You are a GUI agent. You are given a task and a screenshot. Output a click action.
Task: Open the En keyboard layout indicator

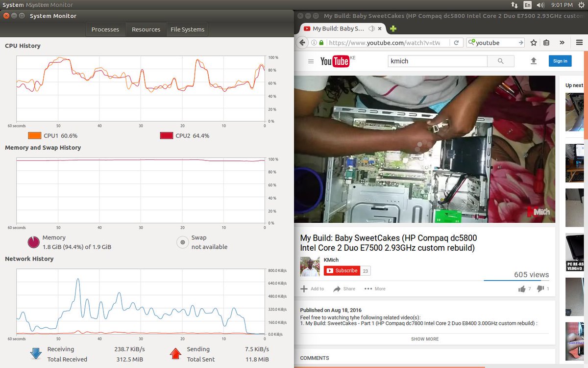pos(528,5)
